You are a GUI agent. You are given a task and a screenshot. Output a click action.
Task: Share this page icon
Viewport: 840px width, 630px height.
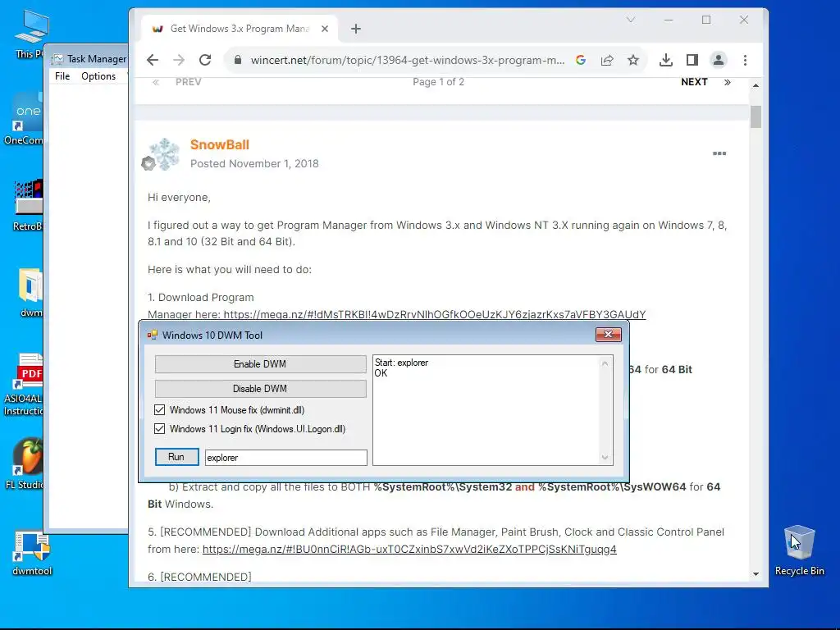607,60
